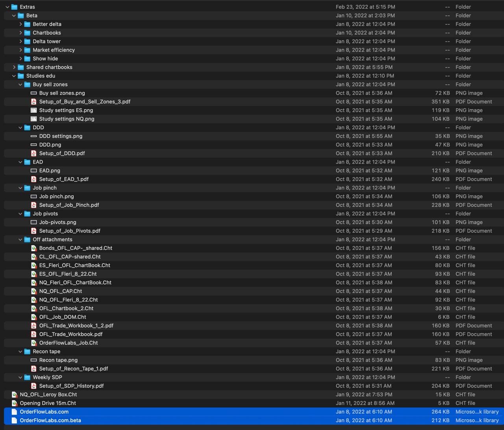Collapse the Off attachments folder
The width and height of the screenshot is (504, 430).
coord(20,239)
